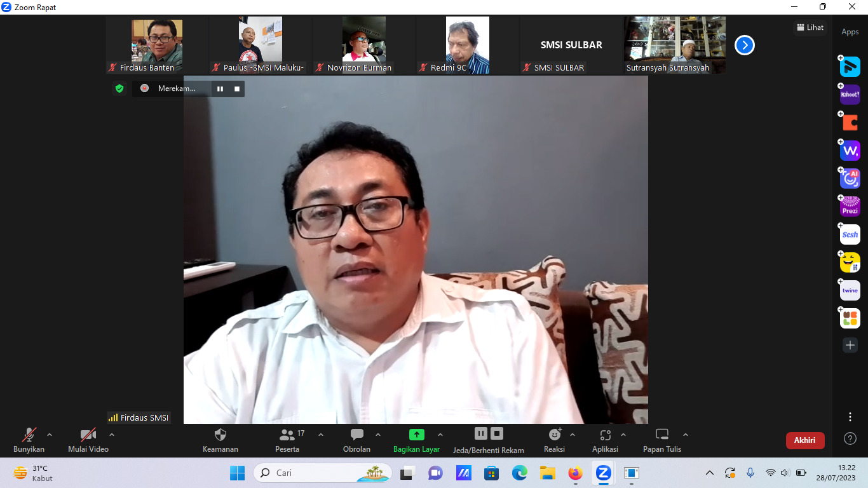Share your screen using Bagikan Layar
Viewport: 868px width, 488px height.
point(416,440)
